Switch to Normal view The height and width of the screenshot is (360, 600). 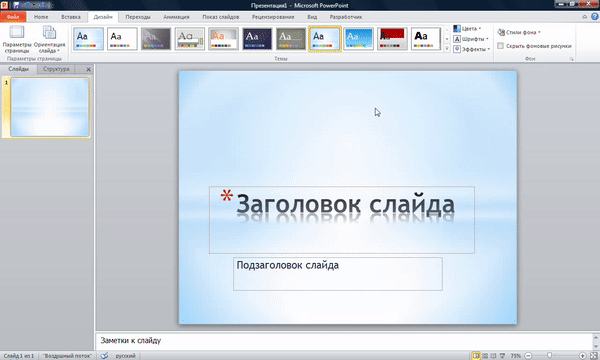coord(476,356)
